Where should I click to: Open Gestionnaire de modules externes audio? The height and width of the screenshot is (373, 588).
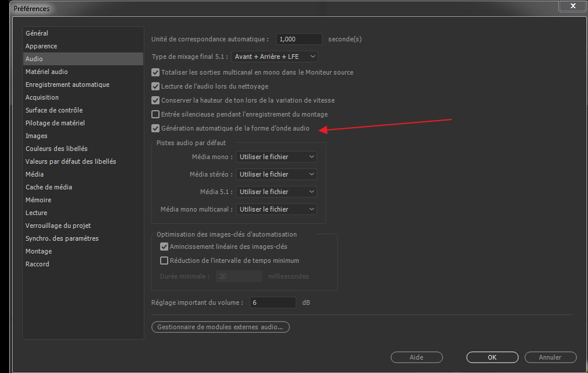click(x=220, y=327)
